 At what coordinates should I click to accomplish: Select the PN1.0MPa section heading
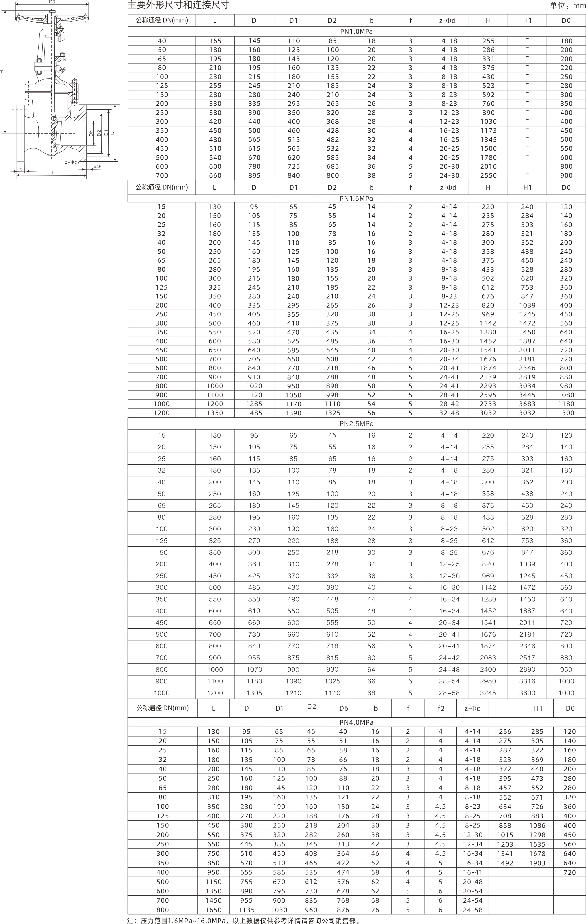pyautogui.click(x=357, y=32)
